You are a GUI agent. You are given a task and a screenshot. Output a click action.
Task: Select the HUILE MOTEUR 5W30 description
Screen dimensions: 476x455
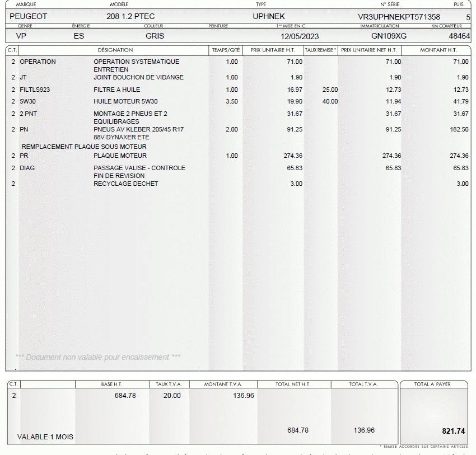pos(125,101)
